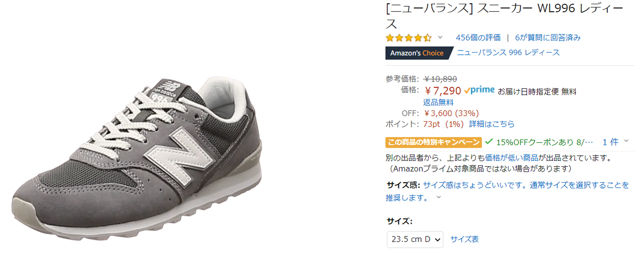Click the prime logo icon
Screen dimensions: 644x255
point(479,90)
